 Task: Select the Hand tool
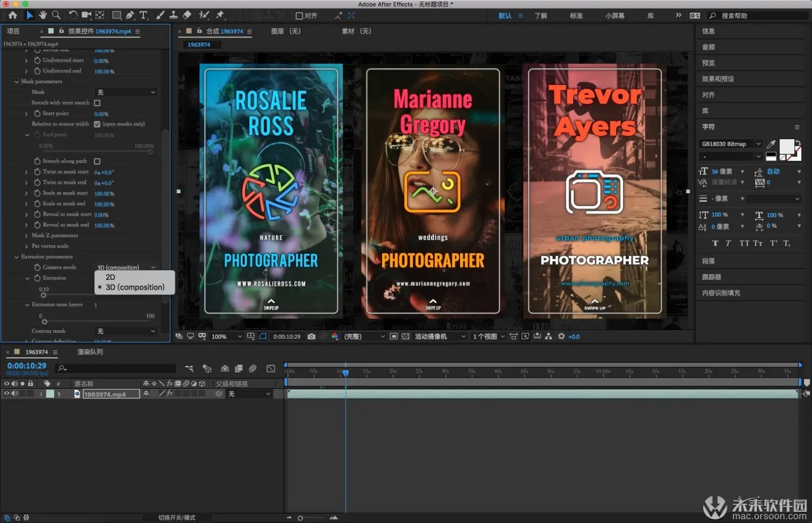[43, 15]
